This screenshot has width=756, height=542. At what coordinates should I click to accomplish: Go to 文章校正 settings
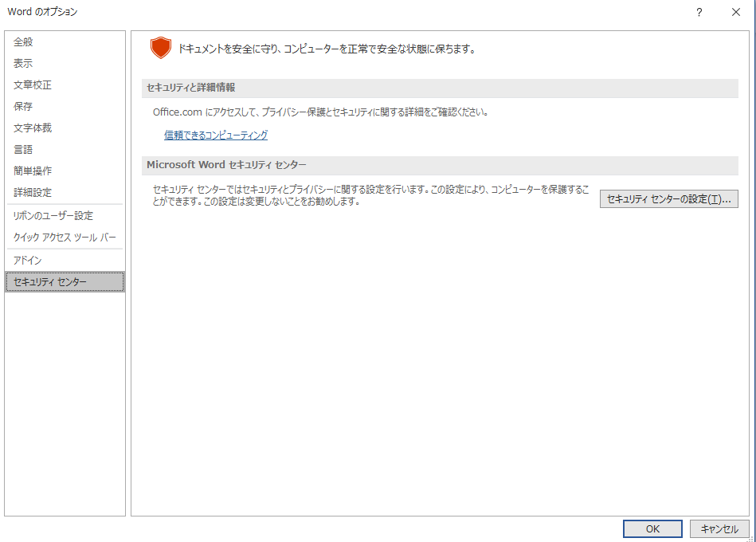[x=65, y=84]
